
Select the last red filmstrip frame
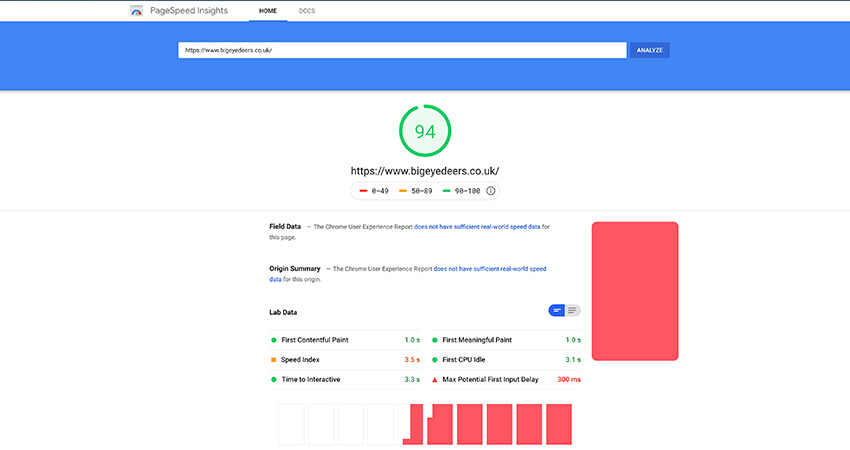pos(559,425)
